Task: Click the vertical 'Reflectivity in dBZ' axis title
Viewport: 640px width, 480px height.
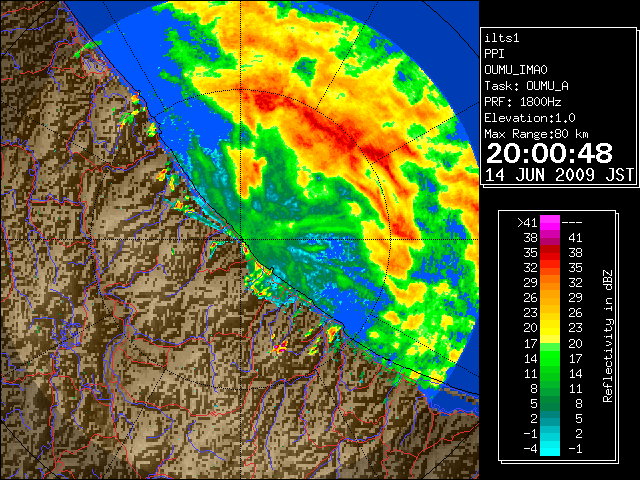Action: pos(607,336)
